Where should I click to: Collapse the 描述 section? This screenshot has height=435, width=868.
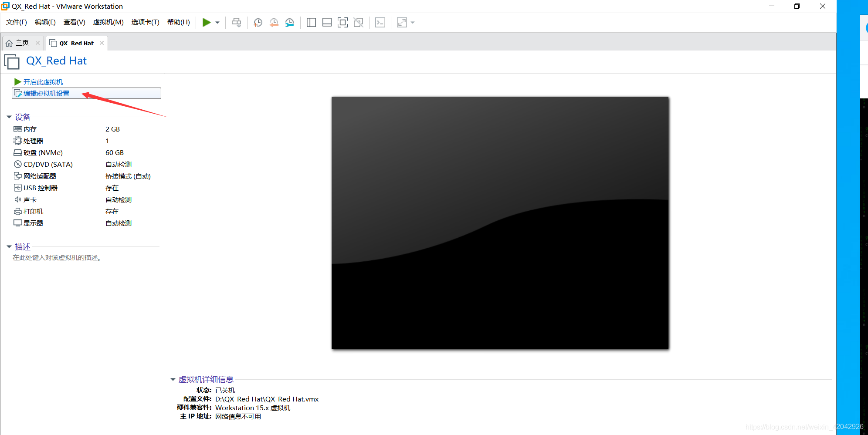pyautogui.click(x=9, y=247)
